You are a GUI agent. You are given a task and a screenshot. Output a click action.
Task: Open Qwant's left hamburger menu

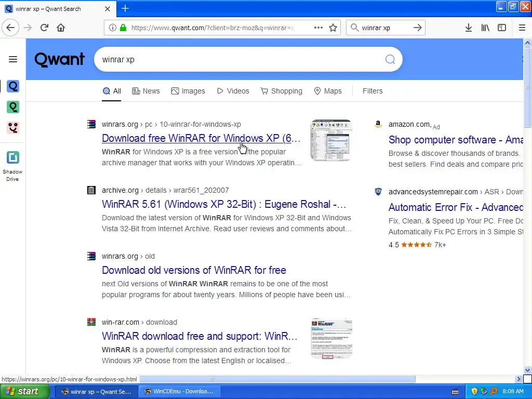(13, 59)
